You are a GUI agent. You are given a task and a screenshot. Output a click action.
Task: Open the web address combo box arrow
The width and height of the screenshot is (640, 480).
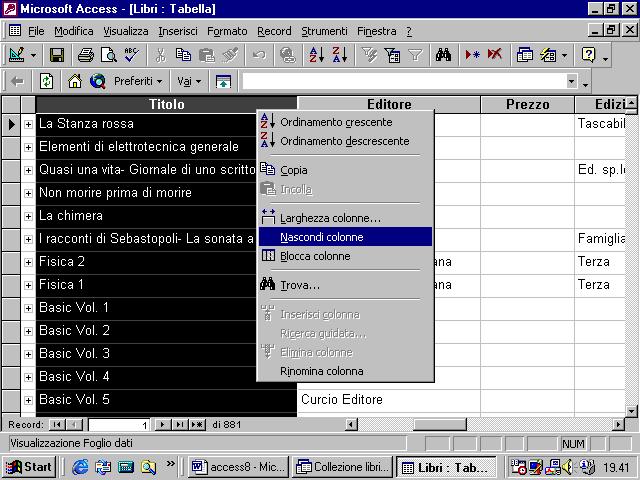tap(571, 81)
